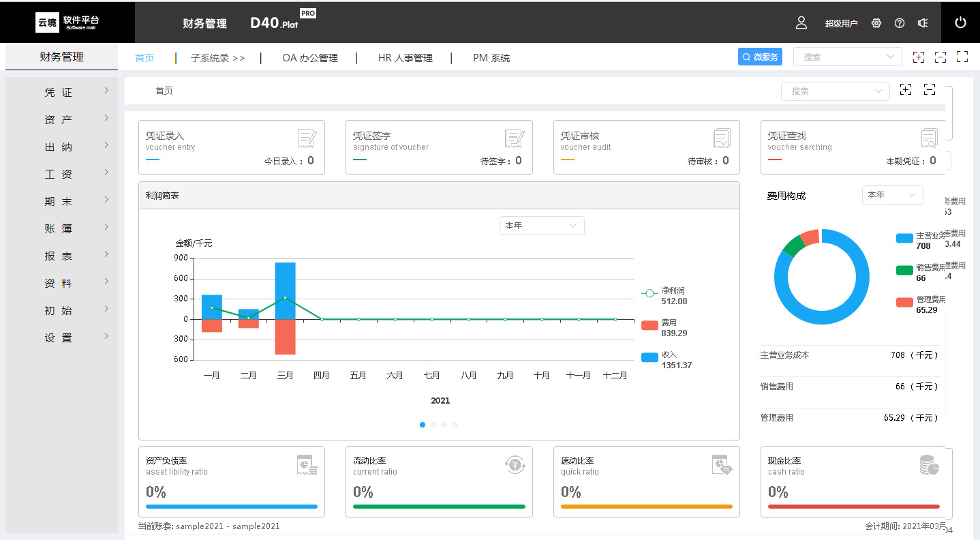Click the voucher searching magnifier icon
This screenshot has height=540, width=980.
click(x=929, y=139)
